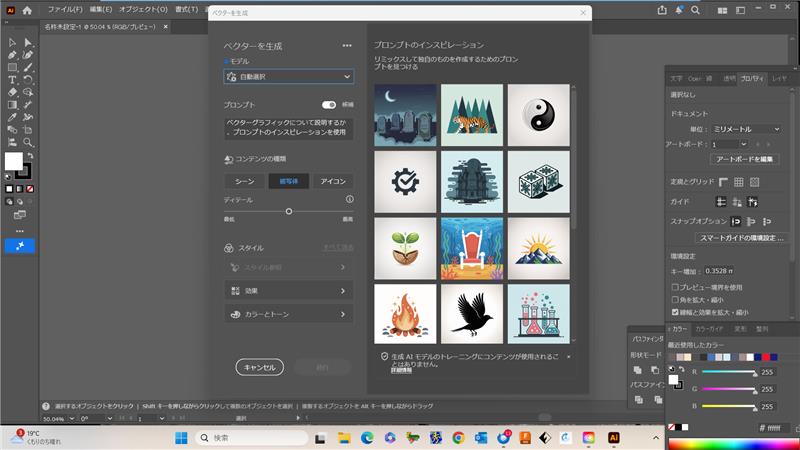Screen dimensions: 800x450
Task: Open Illustrator from the Windows taskbar
Action: point(614,438)
